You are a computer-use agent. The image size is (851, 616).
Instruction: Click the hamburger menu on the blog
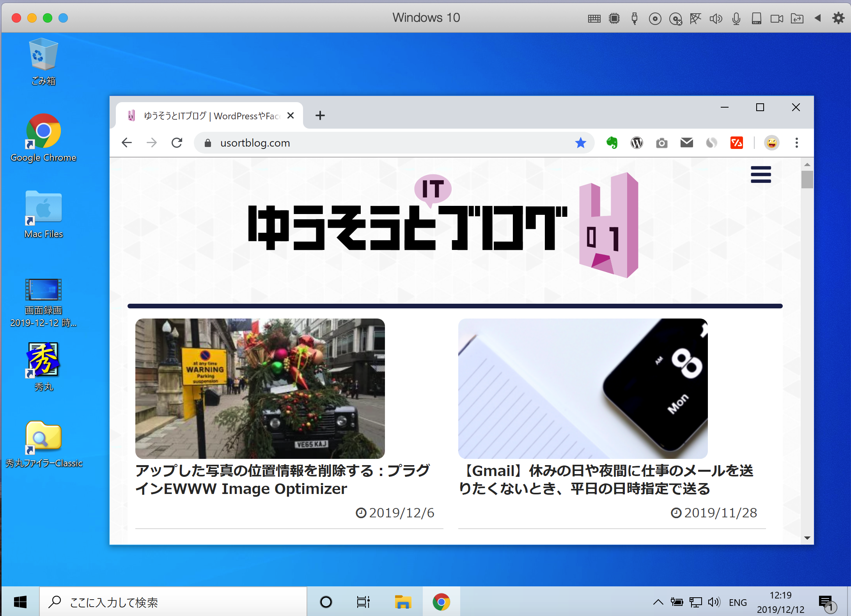pyautogui.click(x=761, y=175)
